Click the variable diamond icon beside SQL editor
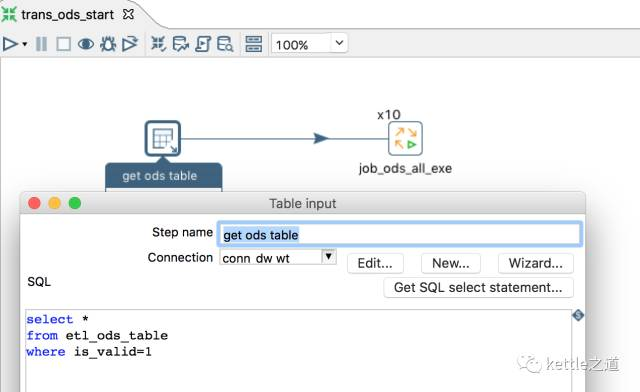Screen dimensions: 640x392 [x=578, y=315]
